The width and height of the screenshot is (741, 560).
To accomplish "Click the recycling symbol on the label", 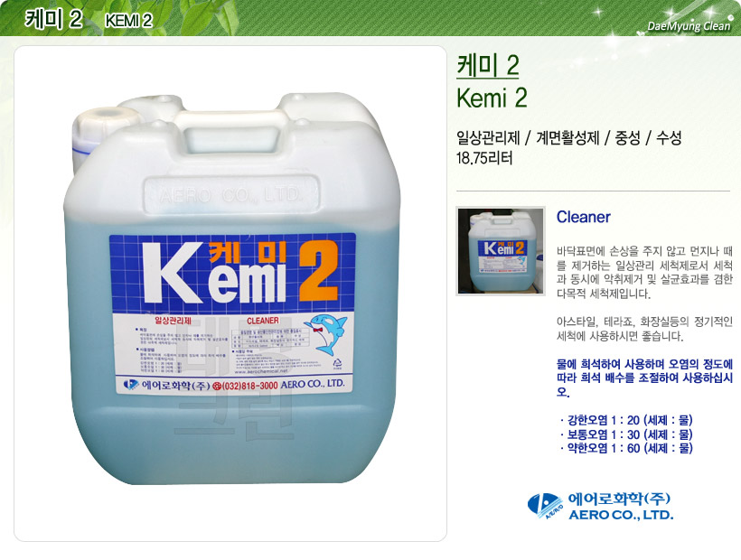I will 337,364.
